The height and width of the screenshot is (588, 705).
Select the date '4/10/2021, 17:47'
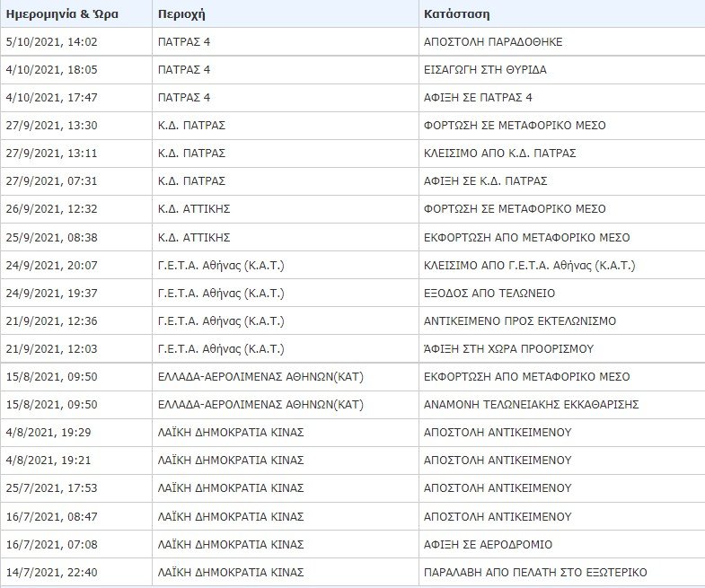pos(52,98)
